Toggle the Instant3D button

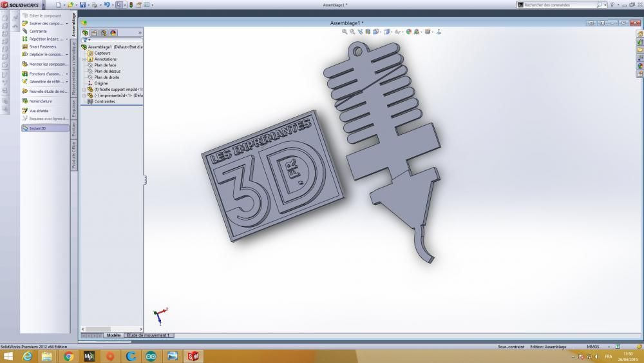45,128
